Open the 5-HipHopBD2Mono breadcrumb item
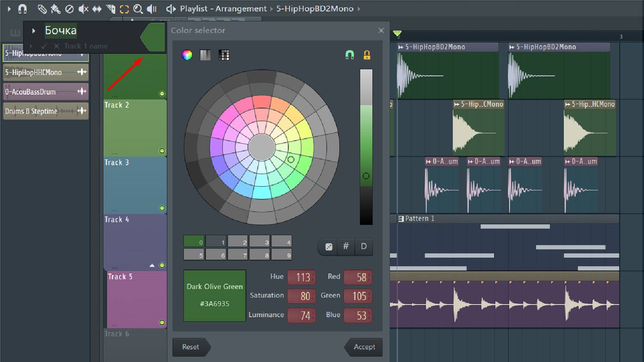This screenshot has height=362, width=644. pos(314,8)
